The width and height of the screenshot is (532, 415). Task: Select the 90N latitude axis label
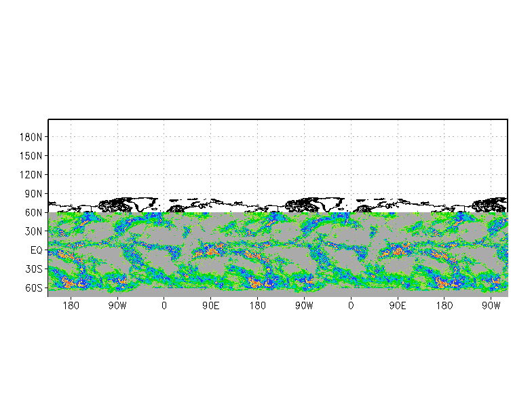pos(34,194)
